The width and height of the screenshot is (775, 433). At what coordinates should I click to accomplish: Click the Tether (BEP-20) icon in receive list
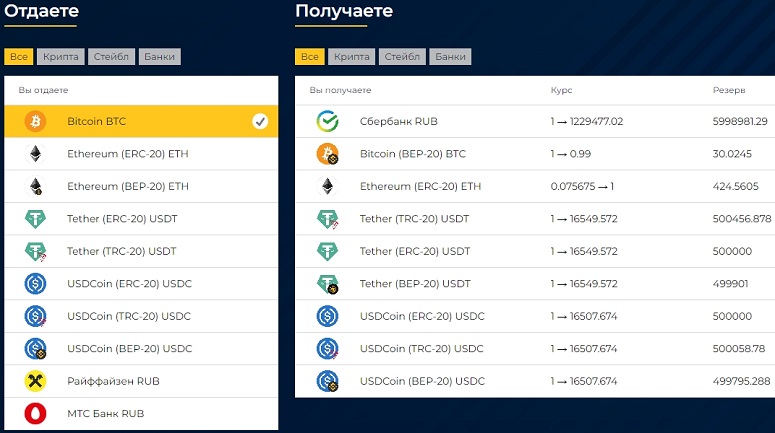click(327, 284)
